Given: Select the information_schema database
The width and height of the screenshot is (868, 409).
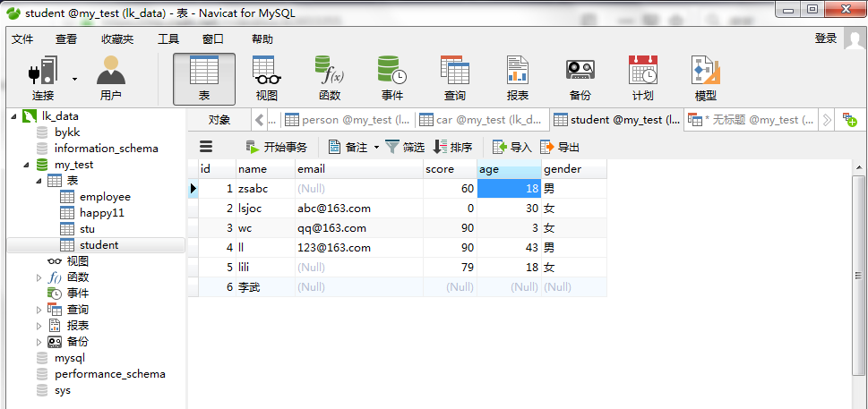Looking at the screenshot, I should [x=106, y=149].
